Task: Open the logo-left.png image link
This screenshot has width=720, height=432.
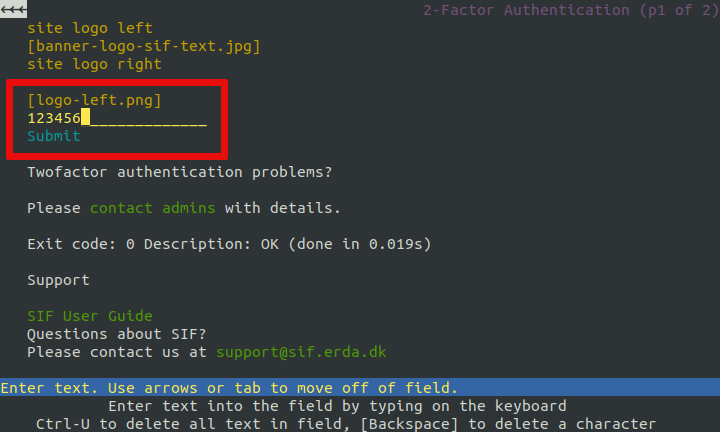Action: pos(94,100)
